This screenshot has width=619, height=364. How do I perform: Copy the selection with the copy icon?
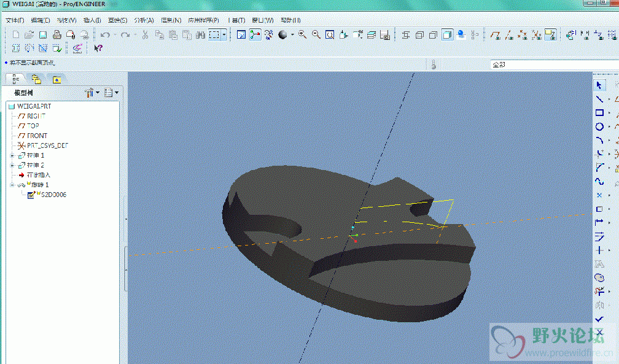pos(160,35)
